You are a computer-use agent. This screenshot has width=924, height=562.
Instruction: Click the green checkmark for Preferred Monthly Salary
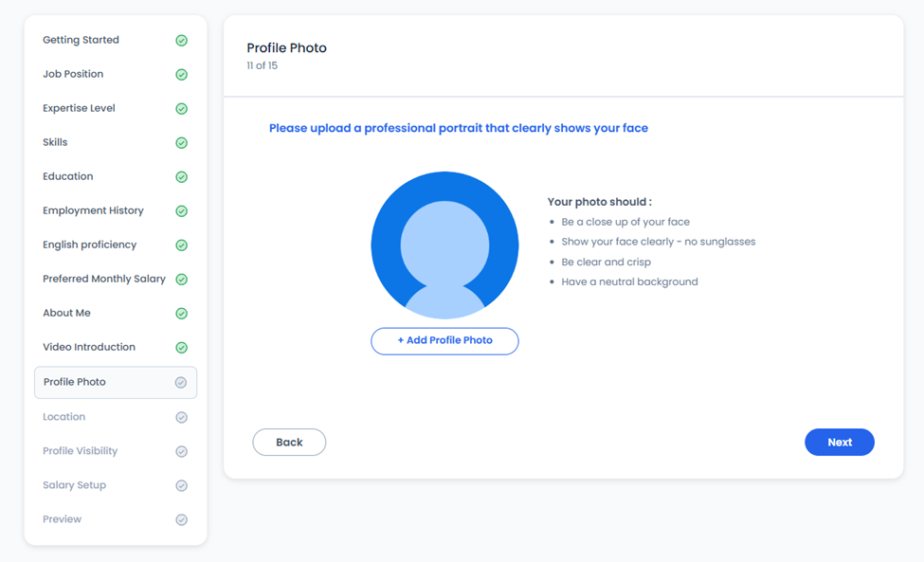click(182, 280)
